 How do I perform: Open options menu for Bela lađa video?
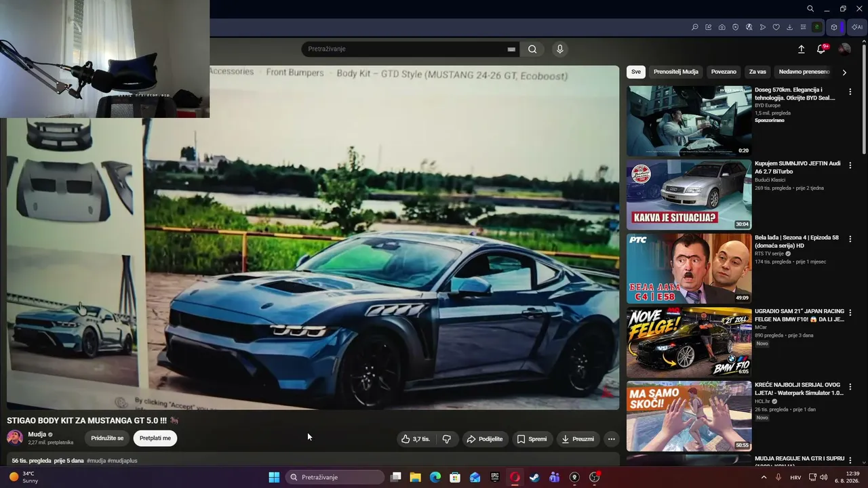point(850,239)
